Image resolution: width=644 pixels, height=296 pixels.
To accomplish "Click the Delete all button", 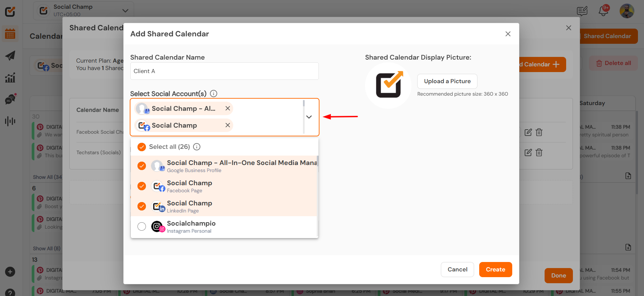I will [x=613, y=63].
